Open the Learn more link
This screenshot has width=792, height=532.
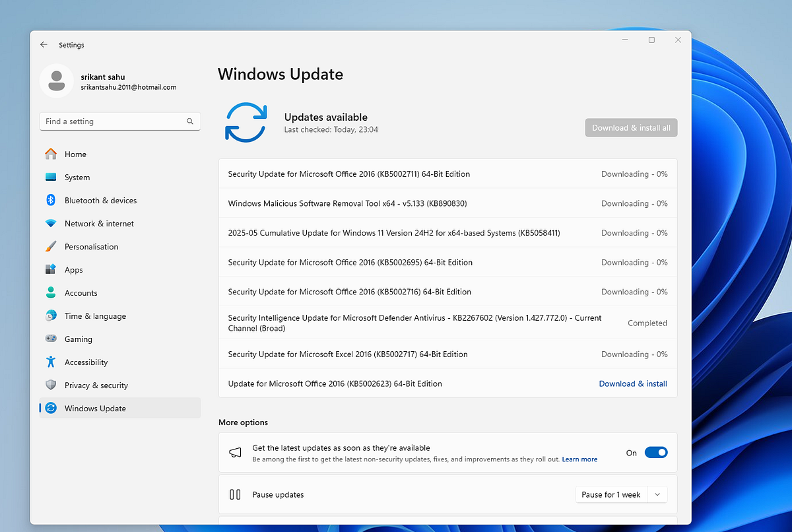point(579,459)
